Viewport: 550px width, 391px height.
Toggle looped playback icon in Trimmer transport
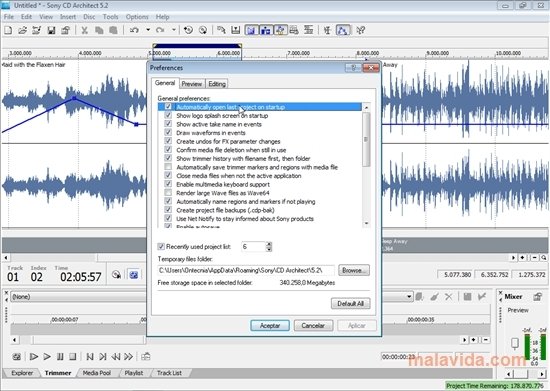(x=16, y=357)
